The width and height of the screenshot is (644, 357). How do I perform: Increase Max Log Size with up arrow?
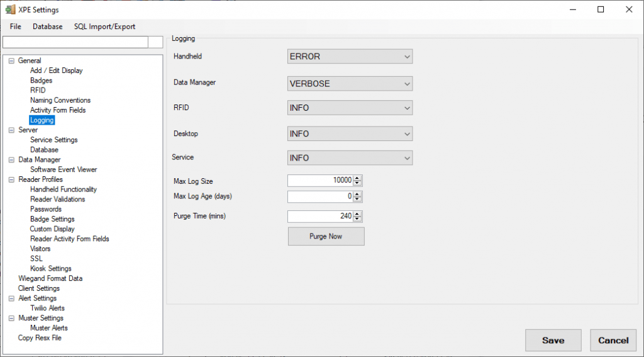tap(357, 178)
